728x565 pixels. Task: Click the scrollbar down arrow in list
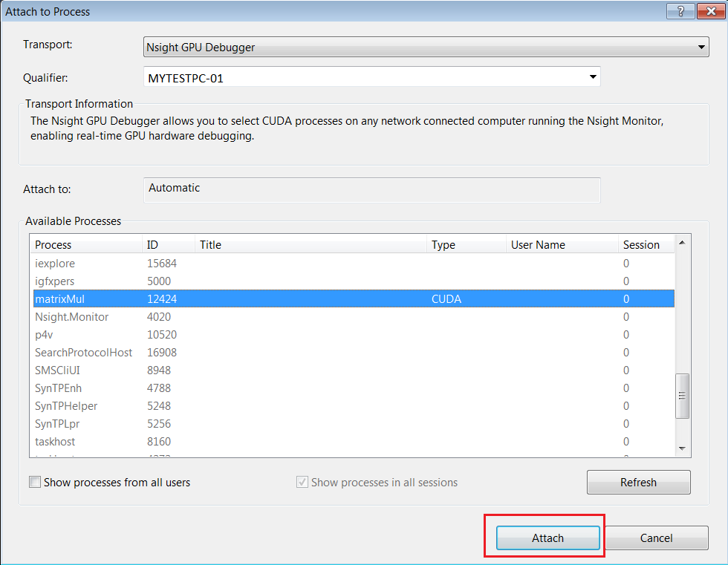(682, 448)
